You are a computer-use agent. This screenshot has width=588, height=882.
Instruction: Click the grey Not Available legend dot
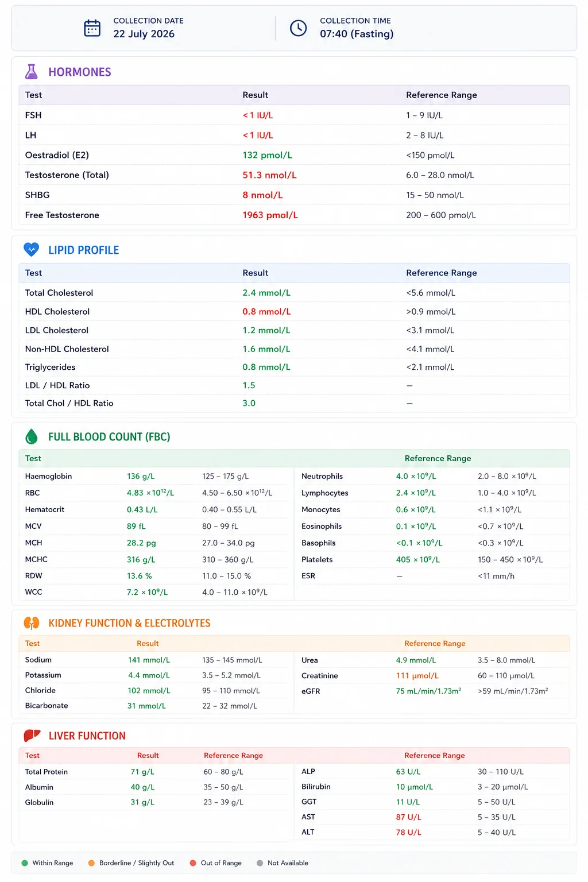(x=260, y=863)
